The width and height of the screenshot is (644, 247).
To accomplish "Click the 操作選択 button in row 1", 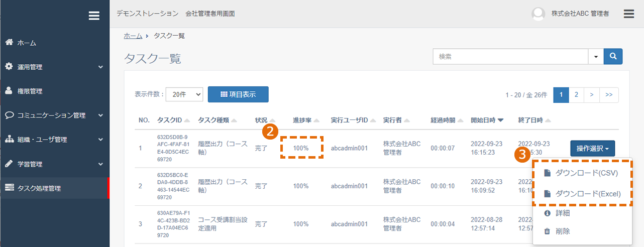I will pyautogui.click(x=593, y=149).
